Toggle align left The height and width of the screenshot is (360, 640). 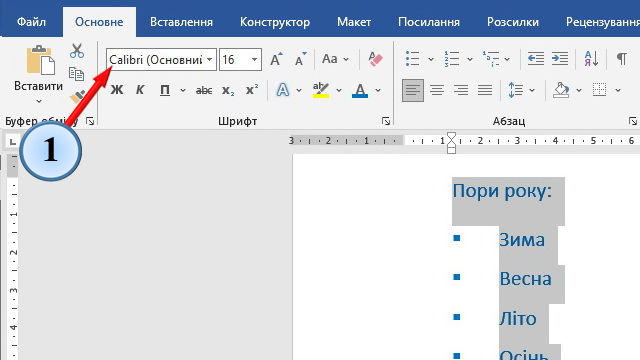(413, 90)
